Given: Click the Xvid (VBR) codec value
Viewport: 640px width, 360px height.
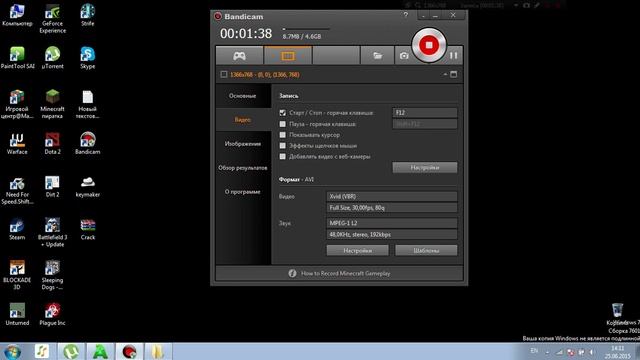Looking at the screenshot, I should [392, 196].
